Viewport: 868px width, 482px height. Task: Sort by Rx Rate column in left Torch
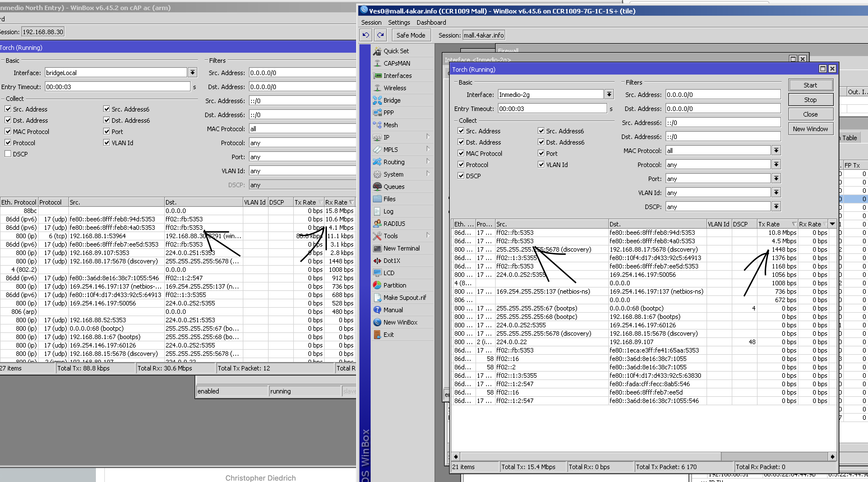[x=339, y=202]
